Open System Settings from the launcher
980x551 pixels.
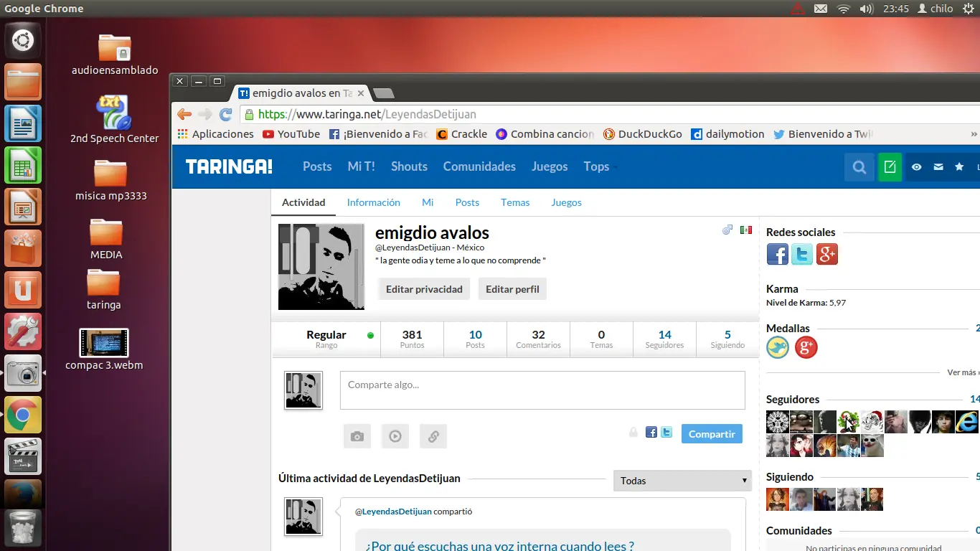coord(23,331)
